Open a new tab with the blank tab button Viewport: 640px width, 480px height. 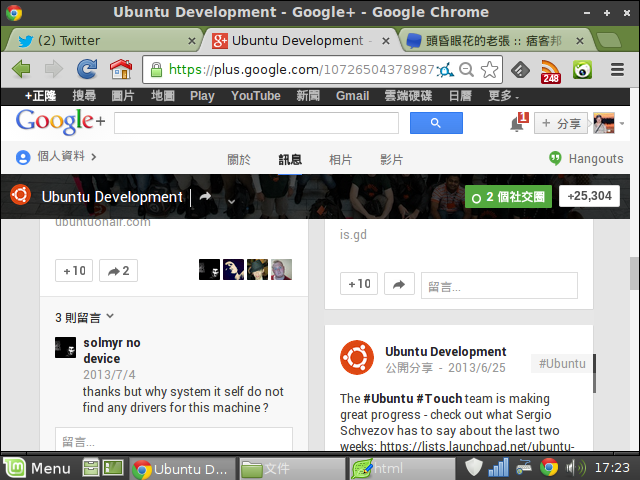(x=609, y=40)
